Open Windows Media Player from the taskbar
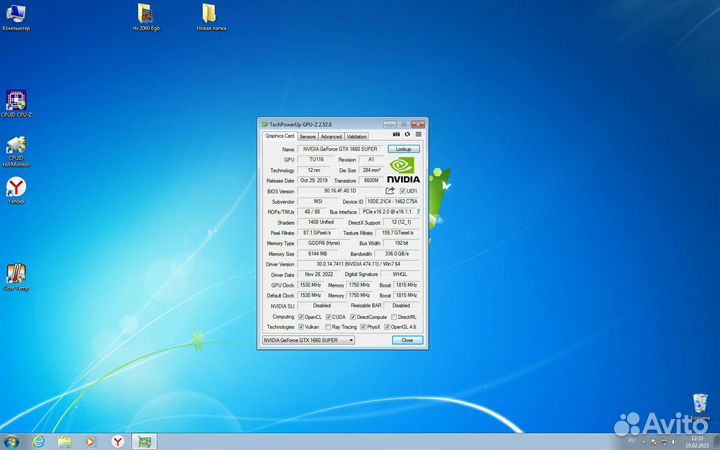720x450 pixels. (x=90, y=442)
